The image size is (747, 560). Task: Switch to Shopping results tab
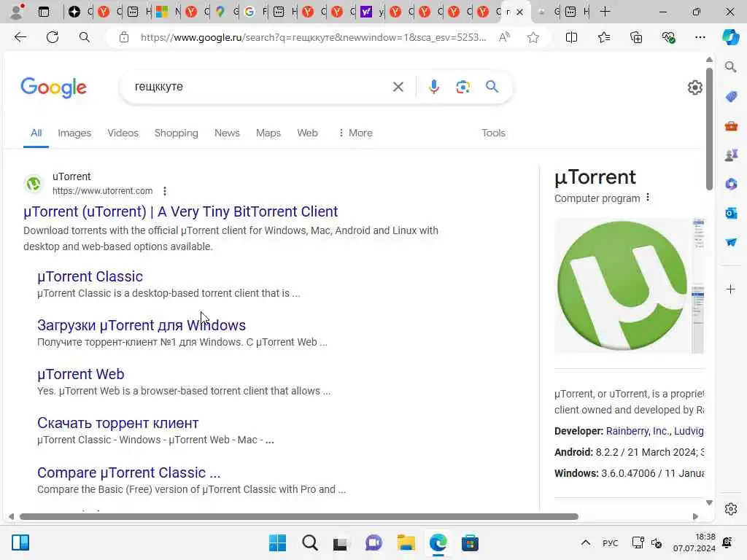pos(177,133)
